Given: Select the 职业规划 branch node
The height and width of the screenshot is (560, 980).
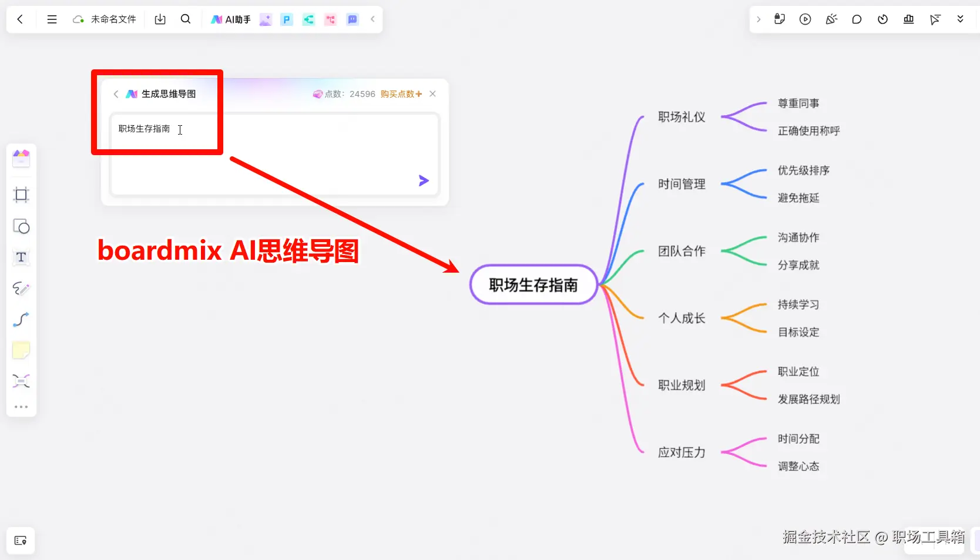Looking at the screenshot, I should (682, 385).
